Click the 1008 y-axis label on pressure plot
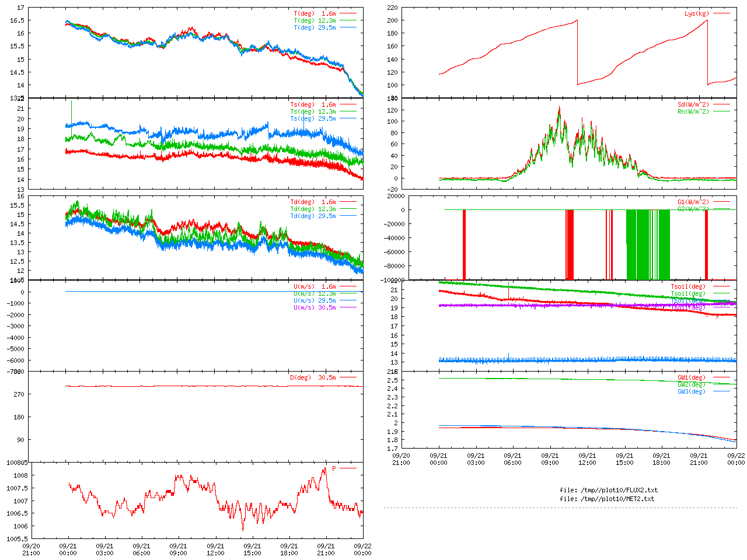The width and height of the screenshot is (747, 560). tap(20, 475)
